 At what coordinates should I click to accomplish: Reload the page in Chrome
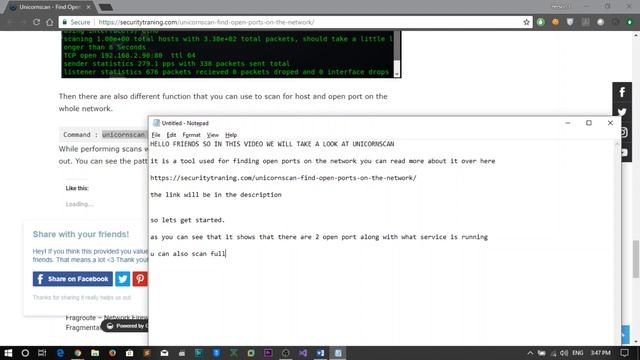click(x=36, y=22)
